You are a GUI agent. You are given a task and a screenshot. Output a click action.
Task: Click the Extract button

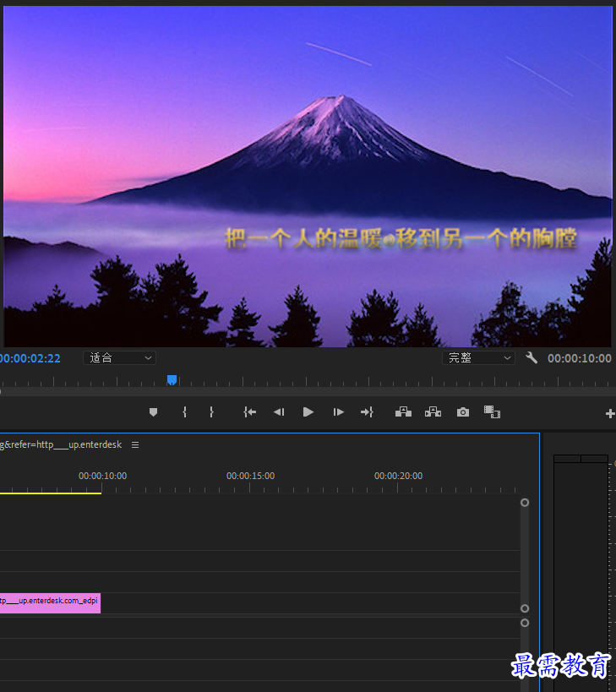[x=433, y=412]
